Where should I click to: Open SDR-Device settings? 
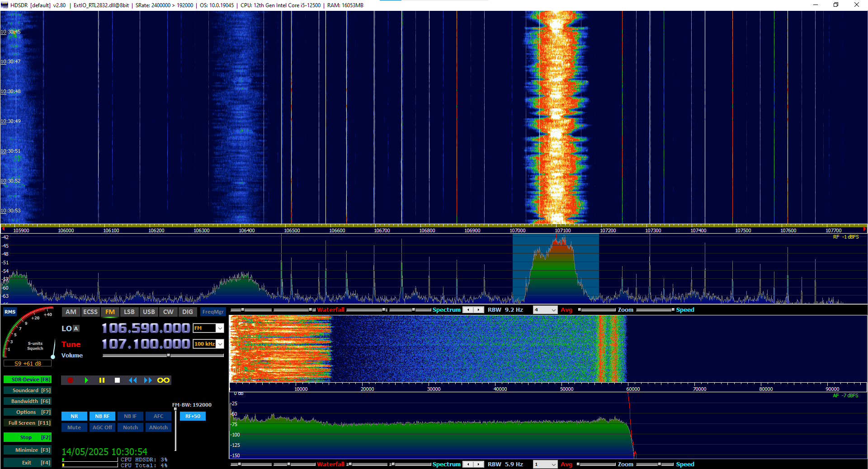click(x=27, y=379)
